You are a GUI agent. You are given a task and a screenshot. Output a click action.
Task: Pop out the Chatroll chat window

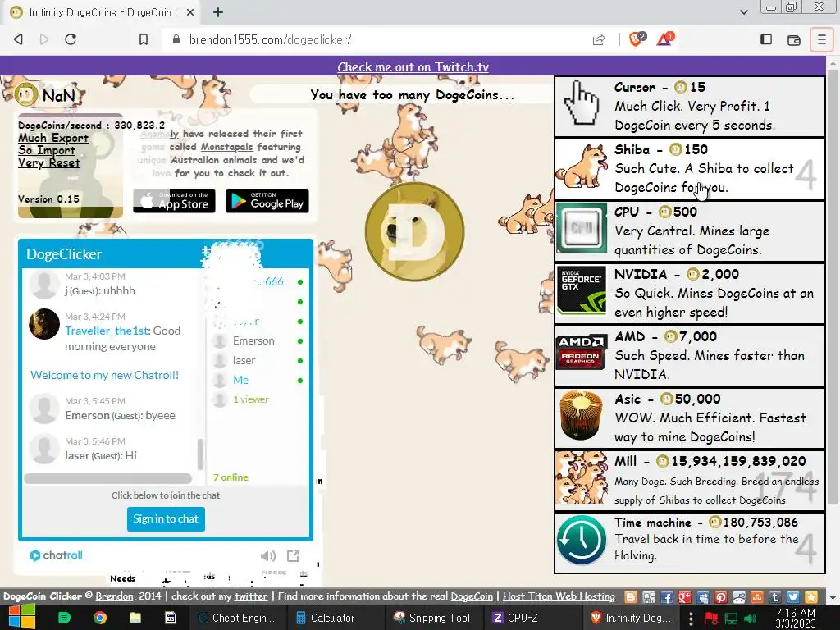(x=293, y=555)
